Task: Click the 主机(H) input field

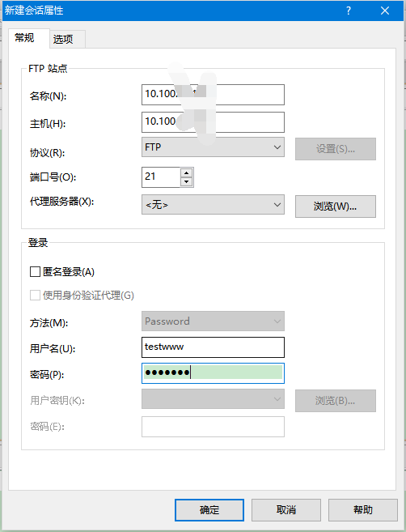Action: point(213,122)
